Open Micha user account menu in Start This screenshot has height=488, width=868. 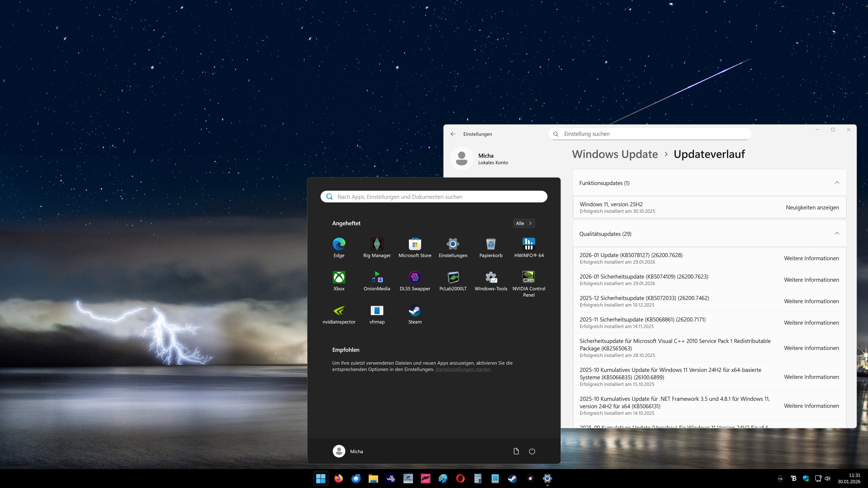pos(348,451)
